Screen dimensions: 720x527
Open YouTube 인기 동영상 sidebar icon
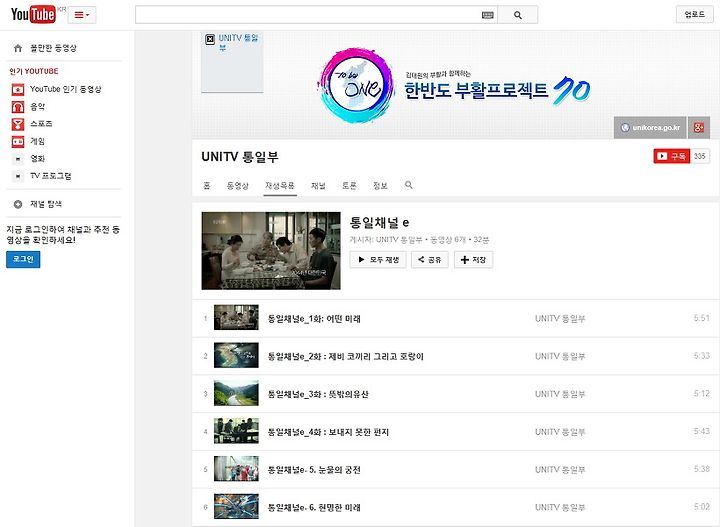click(x=18, y=89)
